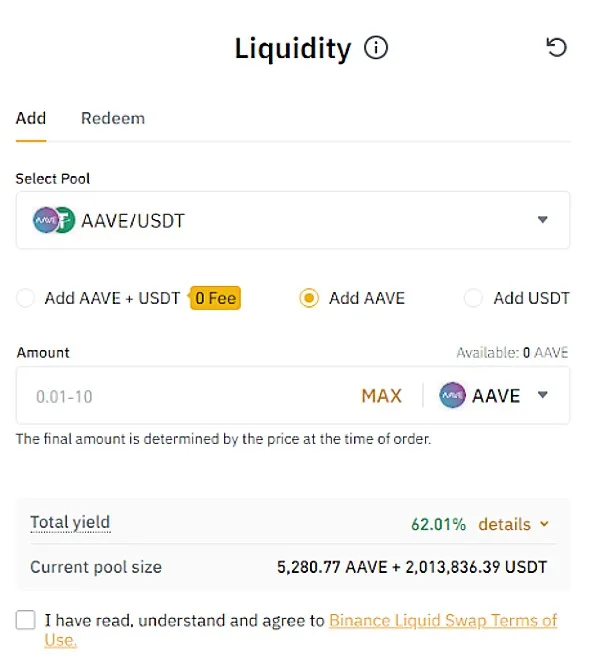Click the Amount input field
600x659 pixels.
coord(190,396)
